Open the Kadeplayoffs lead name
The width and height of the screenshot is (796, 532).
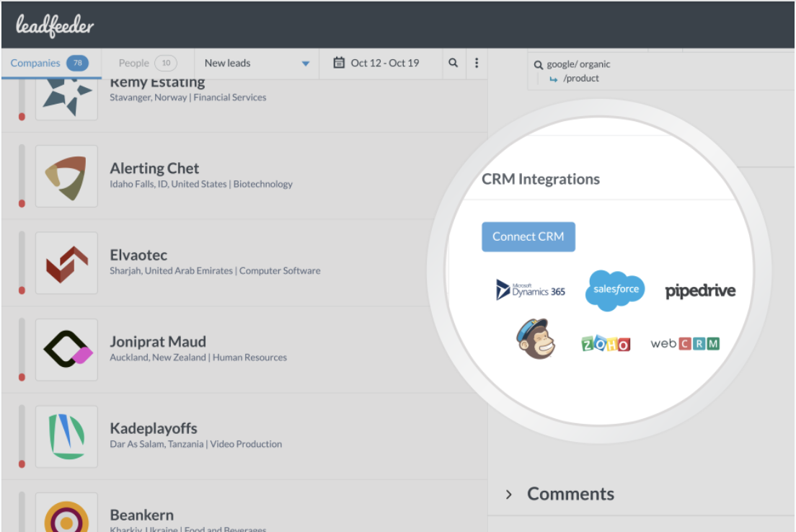[x=154, y=428]
